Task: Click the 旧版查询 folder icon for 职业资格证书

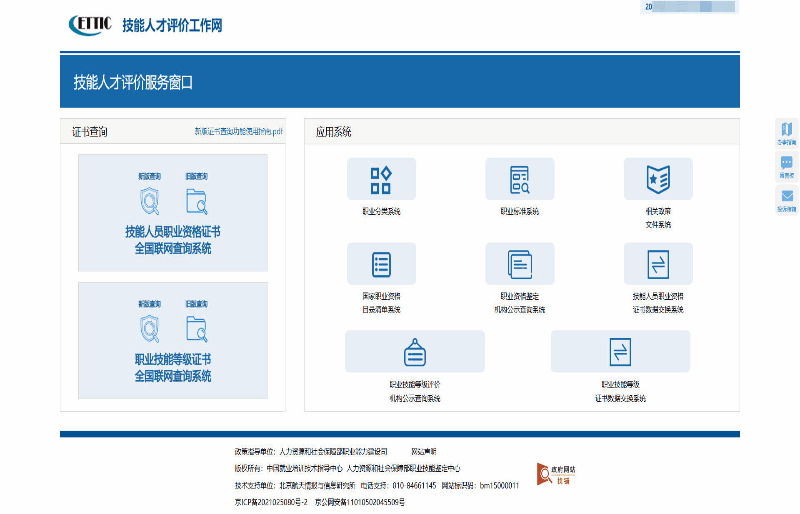Action: click(196, 201)
